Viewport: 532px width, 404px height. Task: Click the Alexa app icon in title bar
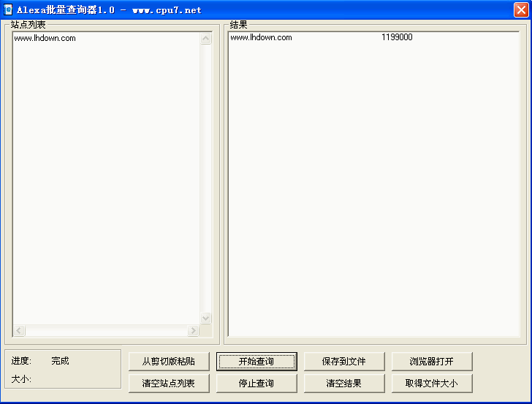(8, 9)
